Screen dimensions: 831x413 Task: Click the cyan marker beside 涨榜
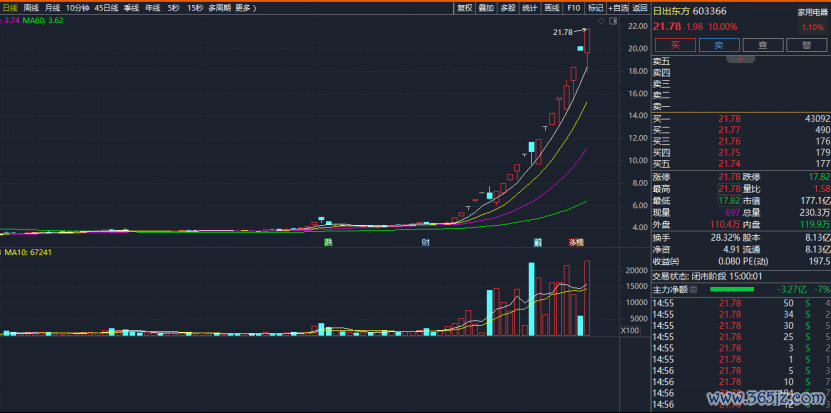click(538, 243)
